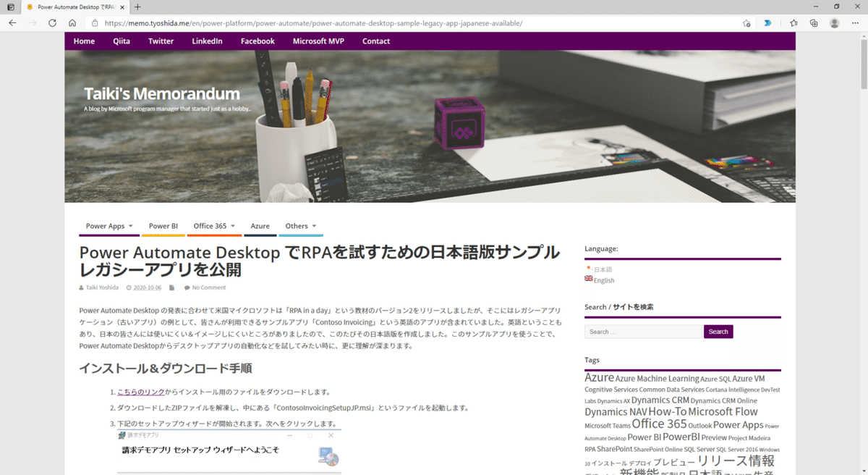
Task: Open the Contact navigation link
Action: (376, 41)
